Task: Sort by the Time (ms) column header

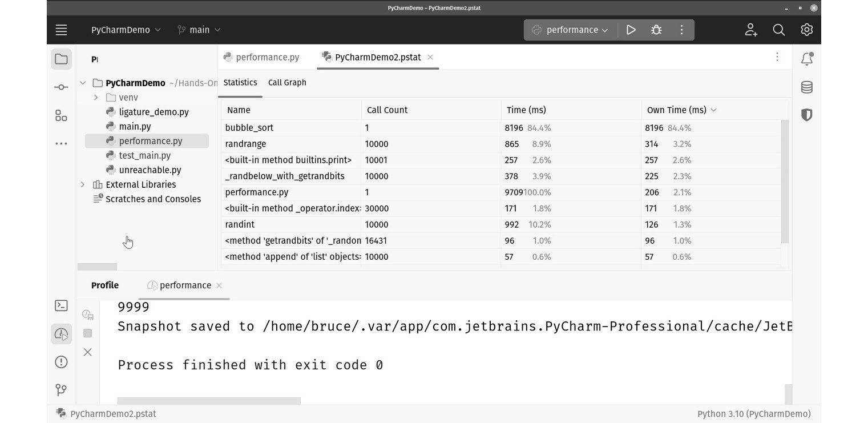Action: pyautogui.click(x=571, y=110)
